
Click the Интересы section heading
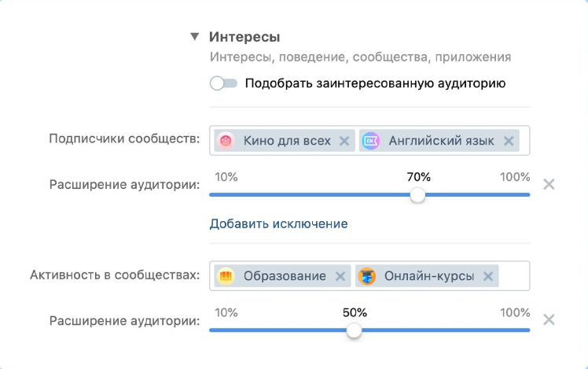coord(244,37)
